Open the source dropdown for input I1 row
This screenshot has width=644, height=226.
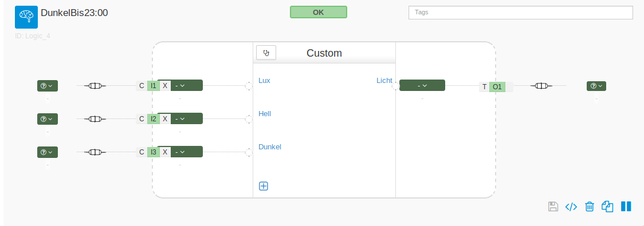(x=48, y=86)
